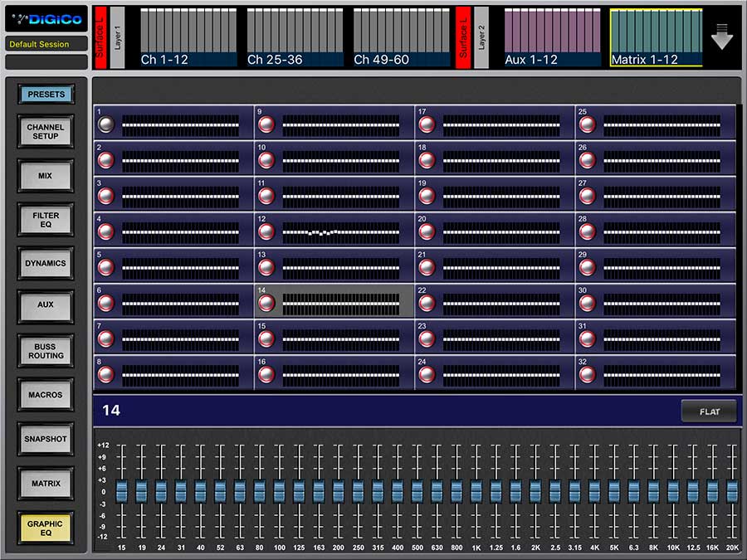Toggle graphic EQ 30 on/off button
747x560 pixels.
coord(588,304)
